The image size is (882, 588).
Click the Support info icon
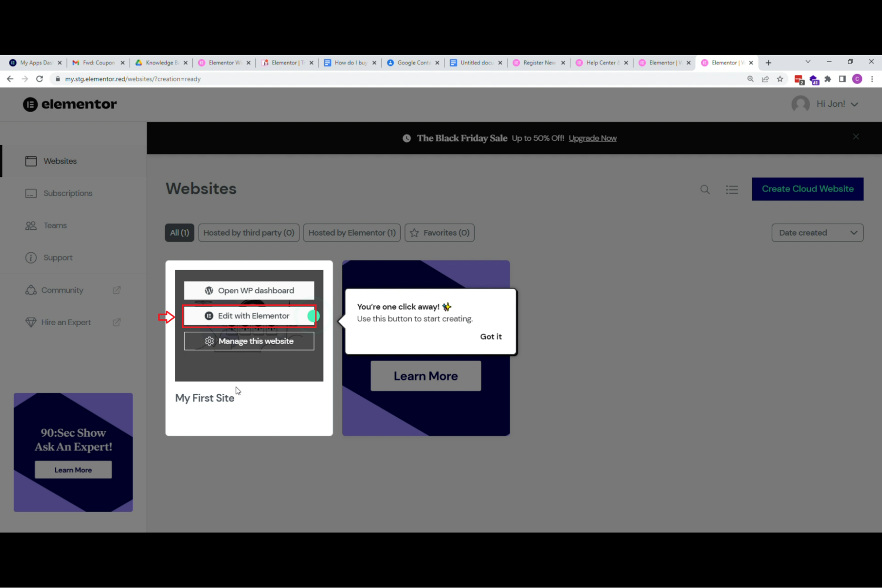[x=31, y=258]
